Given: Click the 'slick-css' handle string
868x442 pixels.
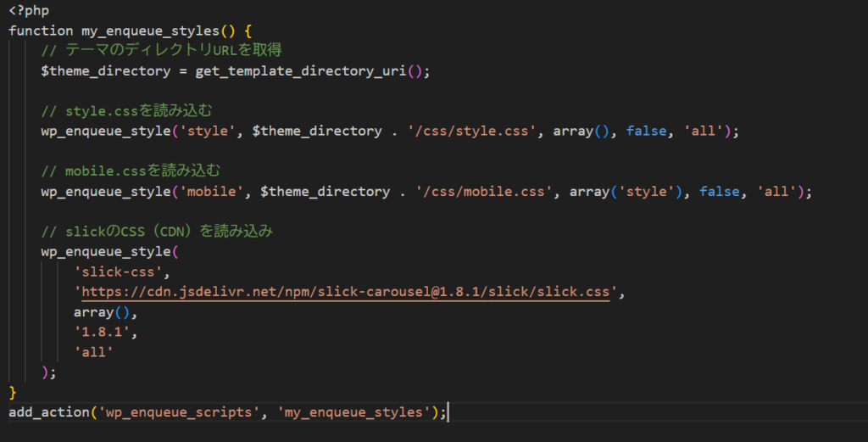Looking at the screenshot, I should (122, 272).
